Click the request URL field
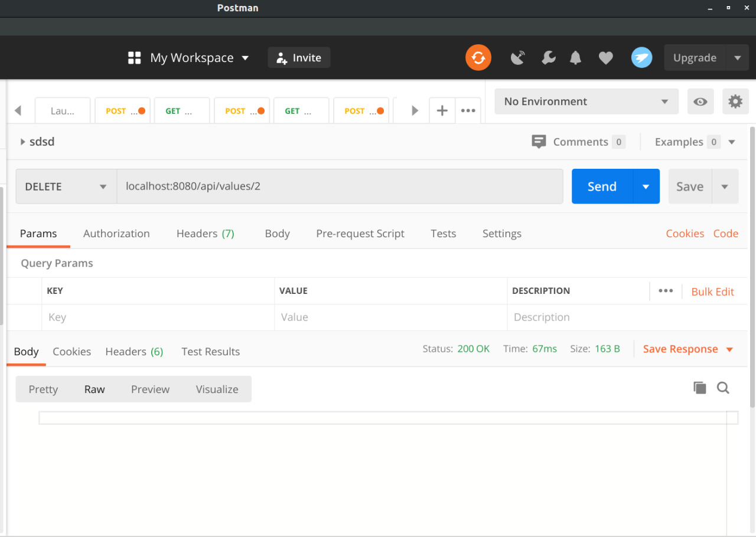The width and height of the screenshot is (756, 537). click(340, 186)
